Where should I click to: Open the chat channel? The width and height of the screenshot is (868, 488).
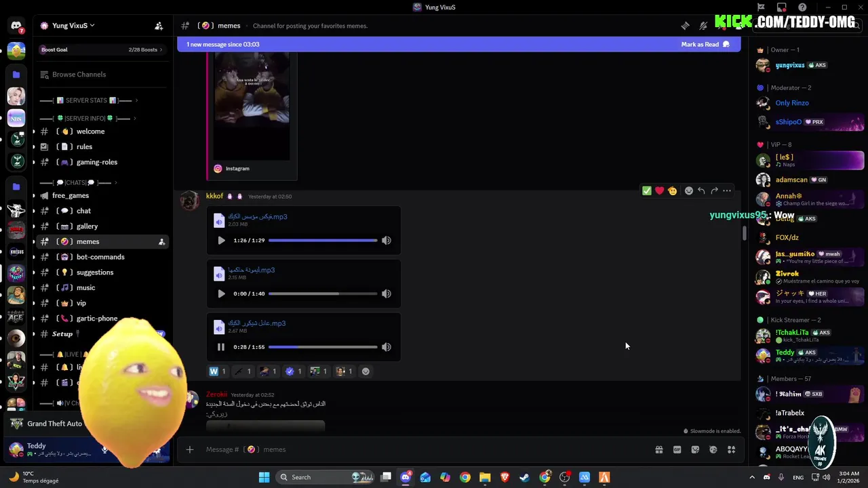pyautogui.click(x=102, y=211)
